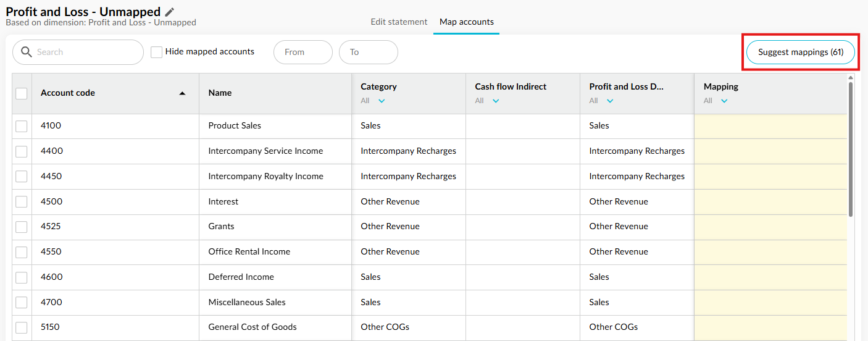Sort by Account code using the arrow
Viewport: 868px width, 341px height.
tap(182, 93)
